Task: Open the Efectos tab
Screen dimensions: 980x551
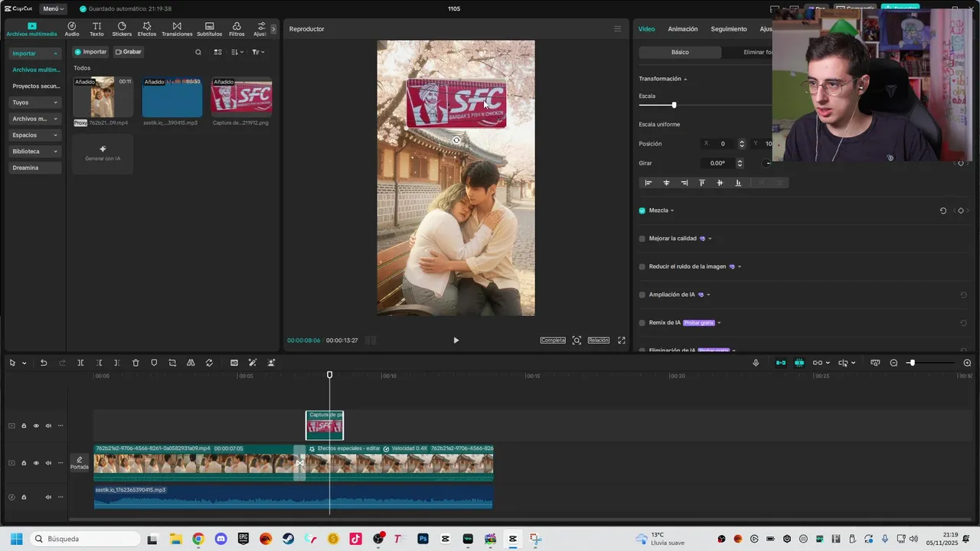Action: [147, 29]
